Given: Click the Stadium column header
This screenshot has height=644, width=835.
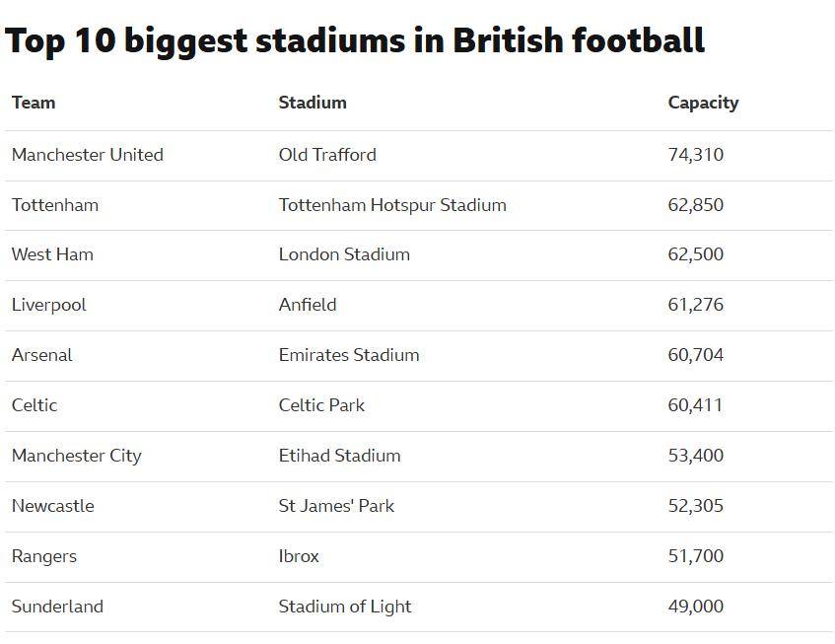Looking at the screenshot, I should point(313,103).
